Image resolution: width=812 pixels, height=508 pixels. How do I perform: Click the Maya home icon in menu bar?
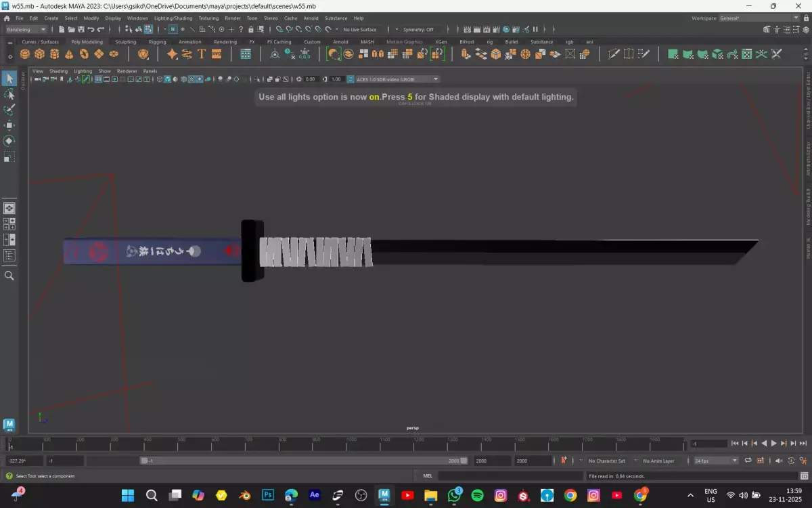(x=7, y=18)
